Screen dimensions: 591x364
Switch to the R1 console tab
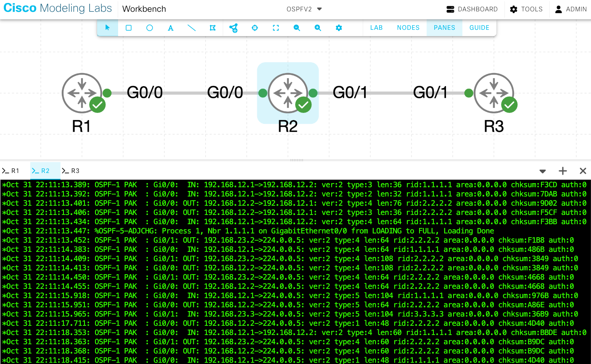click(x=11, y=171)
